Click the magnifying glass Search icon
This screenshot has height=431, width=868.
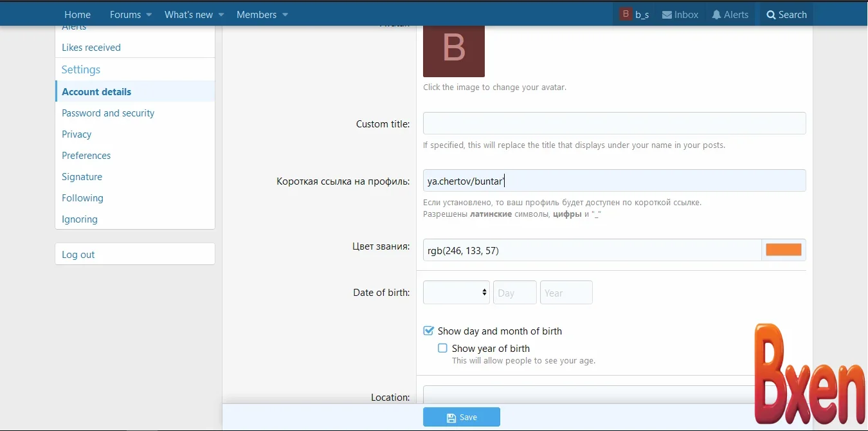point(771,15)
